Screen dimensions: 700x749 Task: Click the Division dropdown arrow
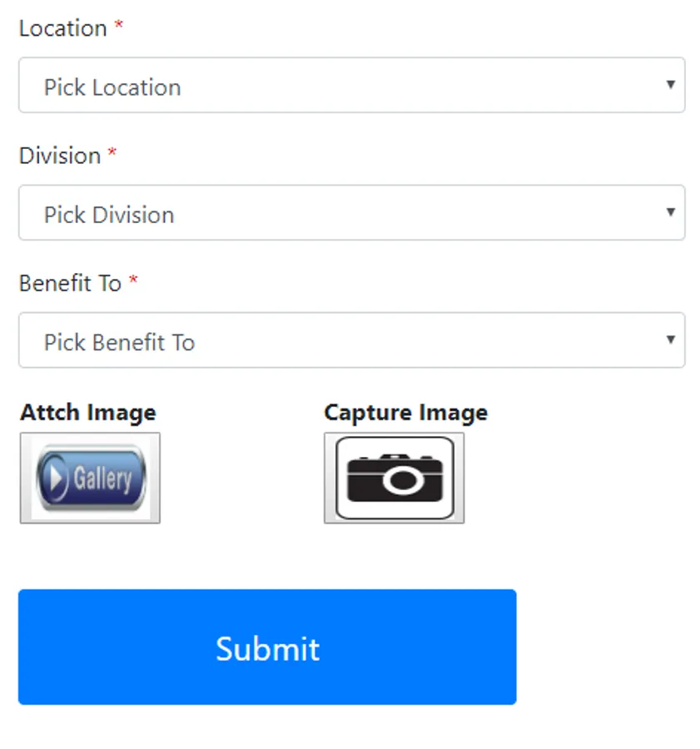click(670, 212)
